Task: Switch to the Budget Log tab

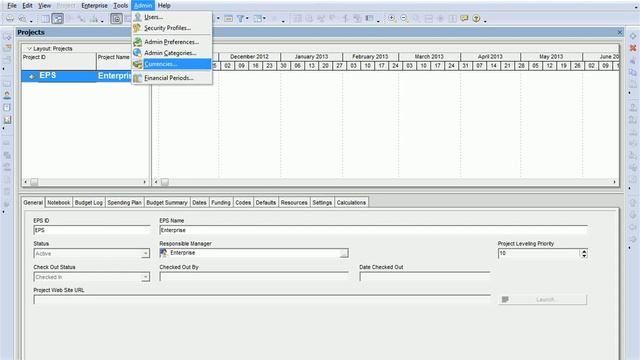Action: pyautogui.click(x=89, y=202)
